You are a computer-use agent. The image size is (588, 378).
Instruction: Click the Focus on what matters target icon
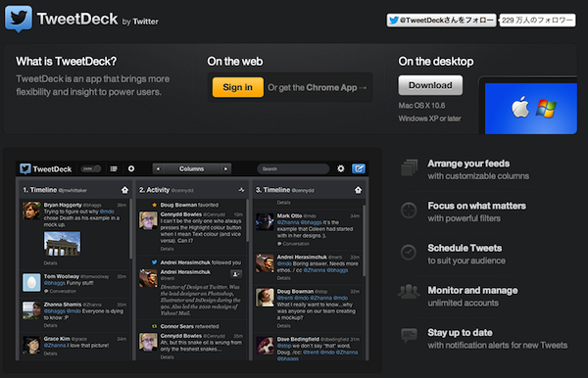[409, 211]
